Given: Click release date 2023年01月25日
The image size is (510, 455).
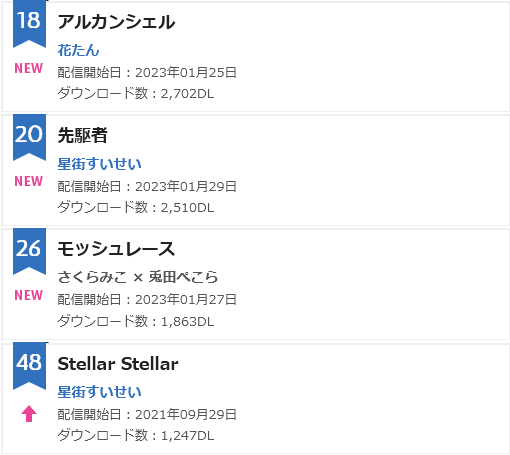Looking at the screenshot, I should pyautogui.click(x=186, y=72).
